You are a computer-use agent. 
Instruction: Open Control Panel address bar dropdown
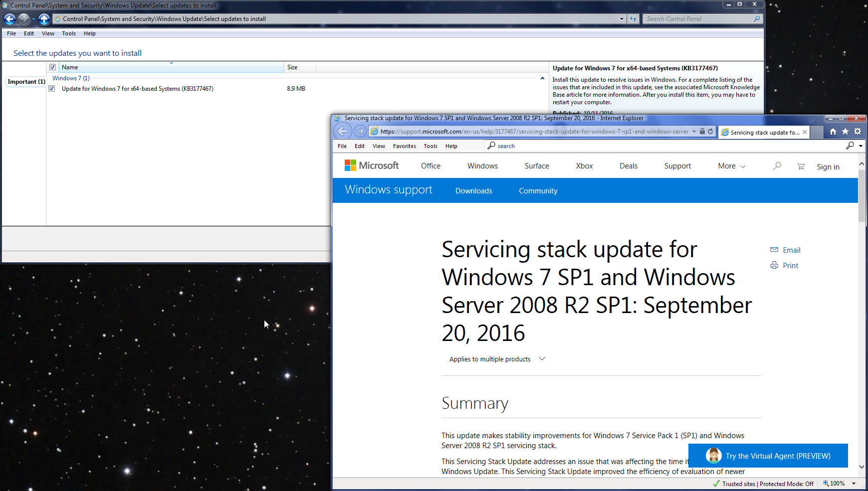click(x=622, y=19)
